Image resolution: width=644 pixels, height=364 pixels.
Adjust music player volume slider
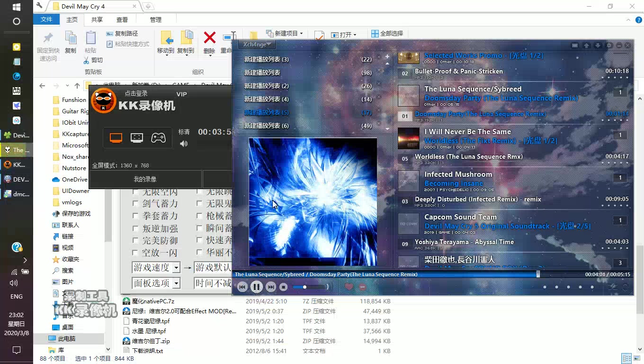tap(310, 287)
